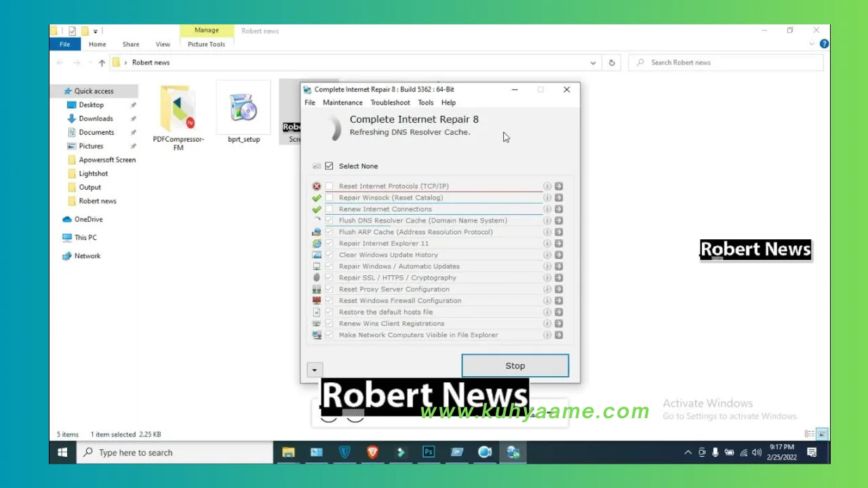Viewport: 868px width, 488px height.
Task: Select Documents in the navigation pane
Action: click(x=96, y=133)
